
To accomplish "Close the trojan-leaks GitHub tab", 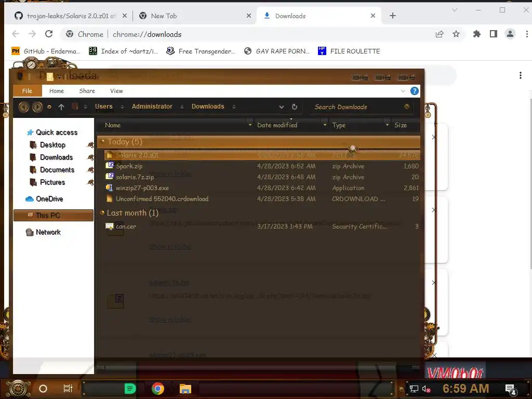I will (125, 16).
